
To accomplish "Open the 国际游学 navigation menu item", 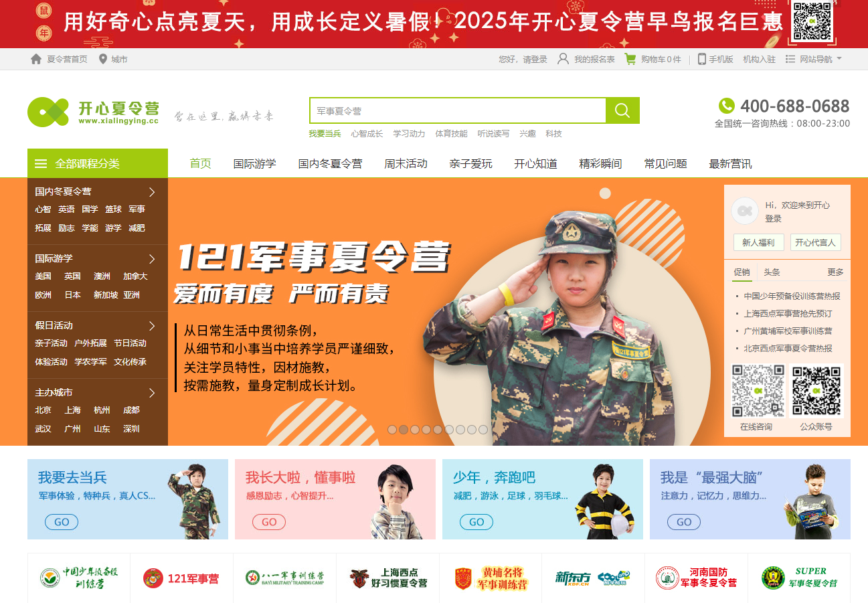I will 254,163.
